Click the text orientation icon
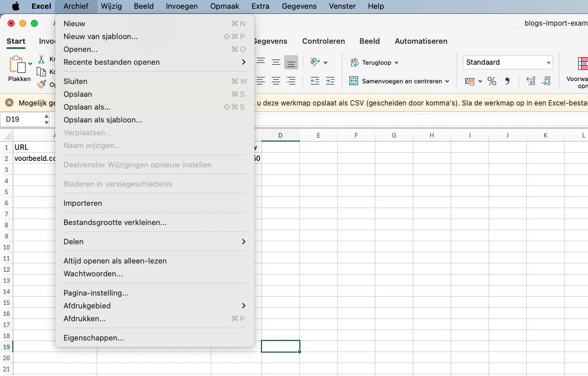 pyautogui.click(x=315, y=62)
